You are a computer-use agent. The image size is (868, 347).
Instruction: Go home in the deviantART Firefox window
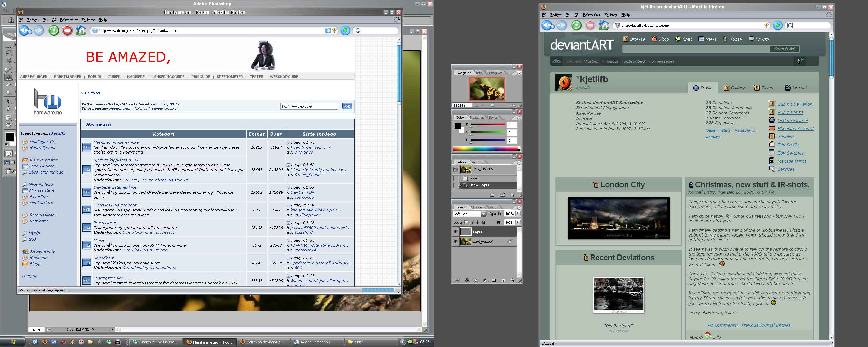(x=604, y=25)
